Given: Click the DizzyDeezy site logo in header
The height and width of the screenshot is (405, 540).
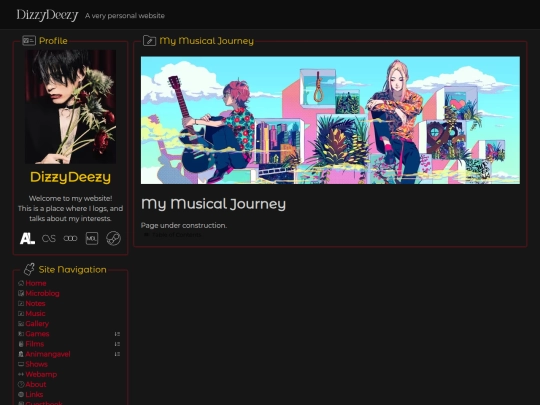Looking at the screenshot, I should click(48, 15).
